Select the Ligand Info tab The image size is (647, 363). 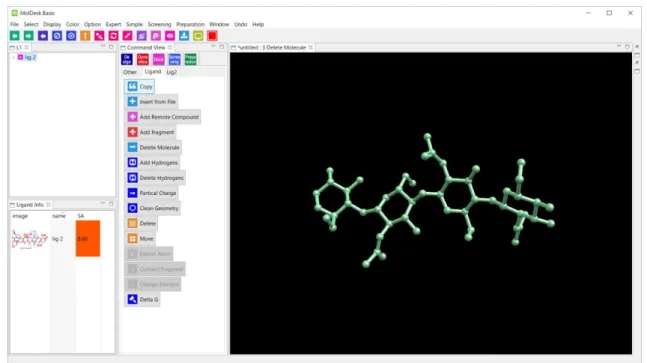pyautogui.click(x=30, y=205)
